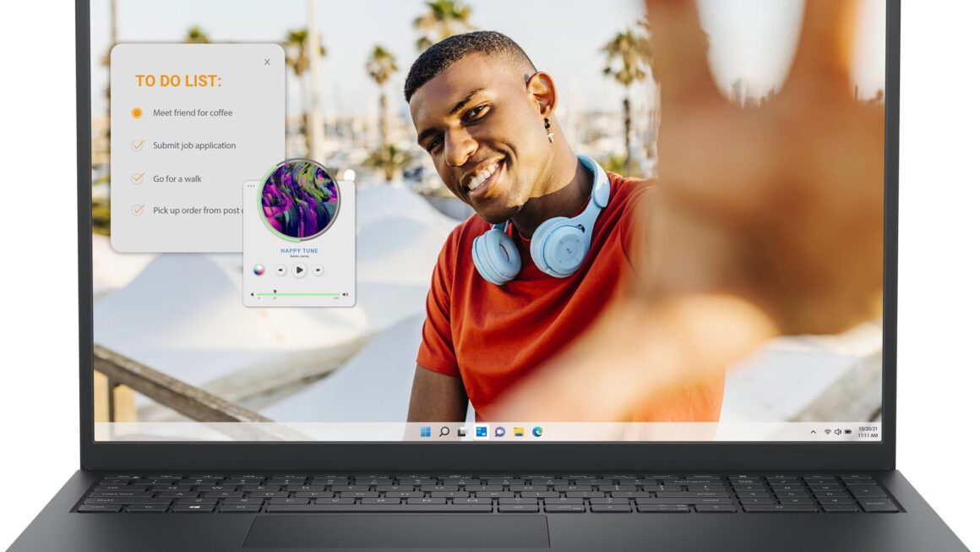Skip to the next track

point(318,271)
